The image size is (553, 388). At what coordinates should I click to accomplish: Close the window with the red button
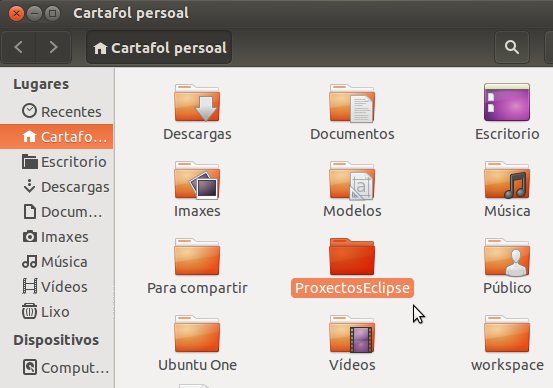point(16,13)
